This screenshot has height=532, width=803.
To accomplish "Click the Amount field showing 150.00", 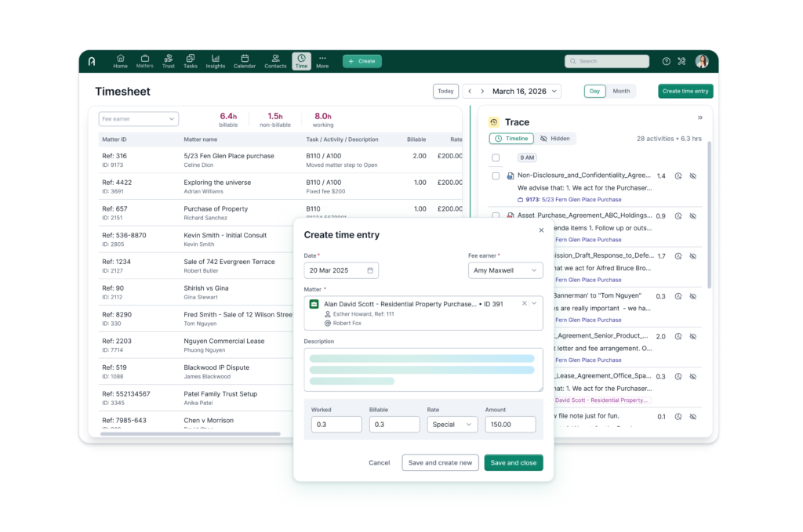I will point(510,424).
